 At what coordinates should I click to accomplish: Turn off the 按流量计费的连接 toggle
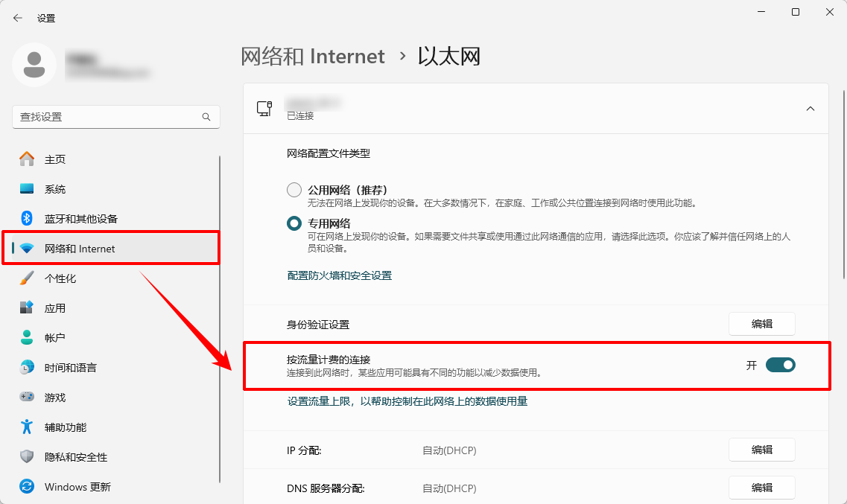pyautogui.click(x=780, y=366)
